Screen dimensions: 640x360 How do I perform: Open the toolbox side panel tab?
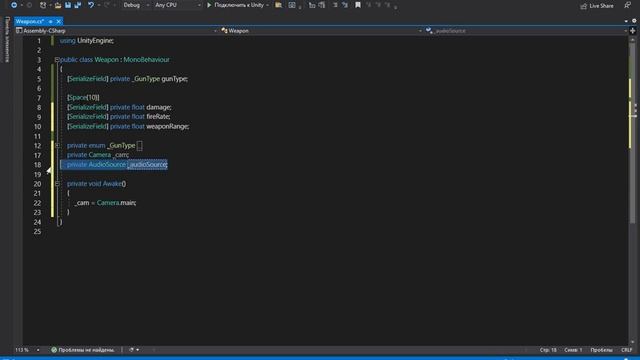coord(7,40)
